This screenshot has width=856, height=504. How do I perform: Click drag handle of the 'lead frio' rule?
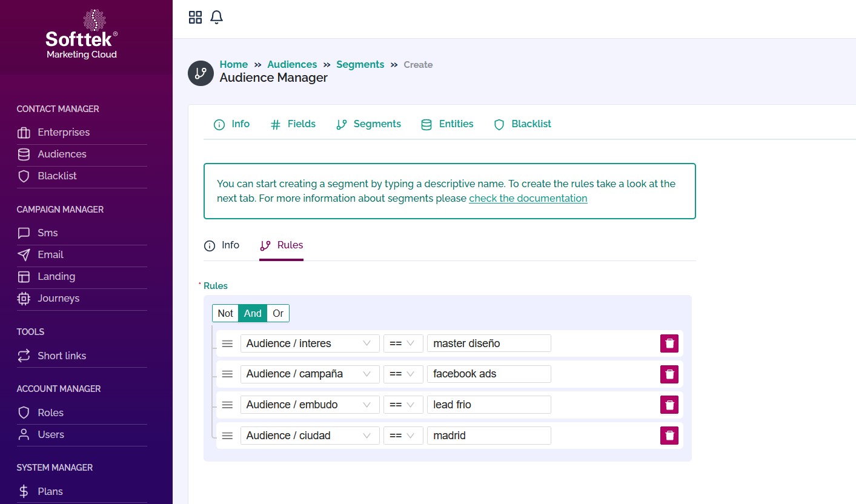click(227, 405)
